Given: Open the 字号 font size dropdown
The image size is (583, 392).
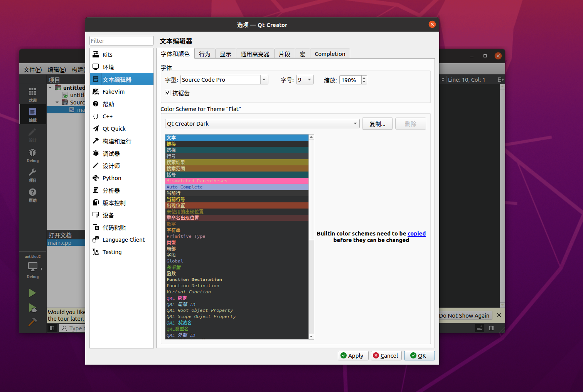Looking at the screenshot, I should [305, 80].
